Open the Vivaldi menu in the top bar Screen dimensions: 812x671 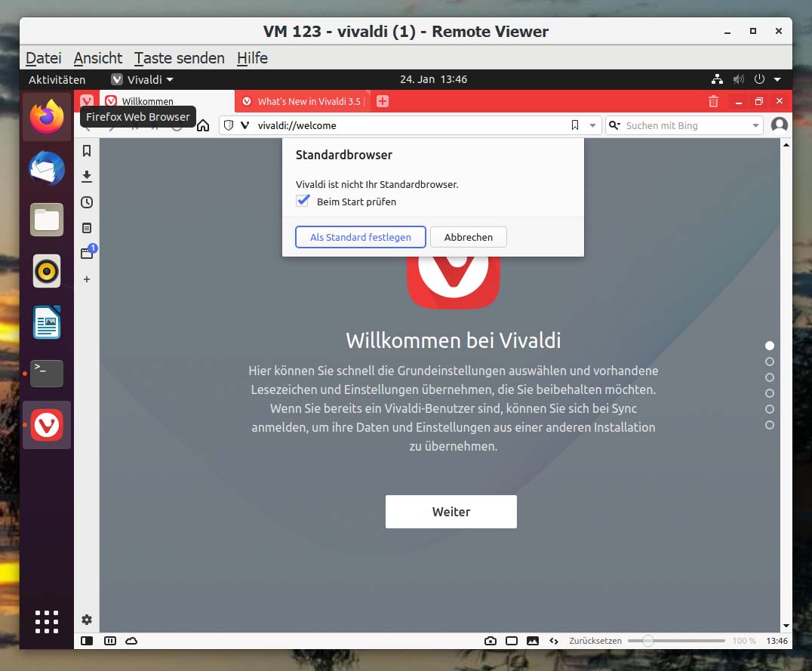tap(143, 79)
